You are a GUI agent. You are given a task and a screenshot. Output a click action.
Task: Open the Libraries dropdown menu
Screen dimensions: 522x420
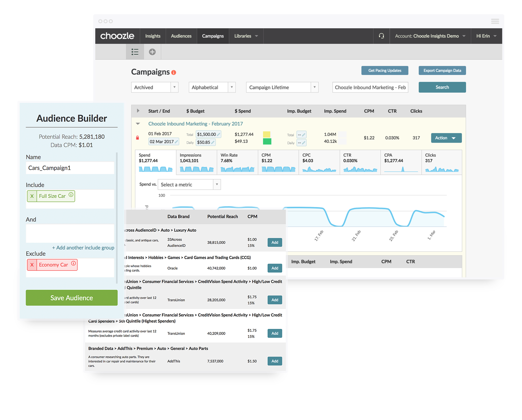(246, 36)
